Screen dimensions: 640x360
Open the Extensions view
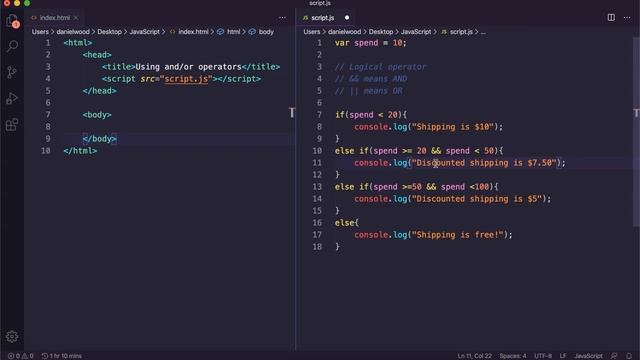[12, 124]
